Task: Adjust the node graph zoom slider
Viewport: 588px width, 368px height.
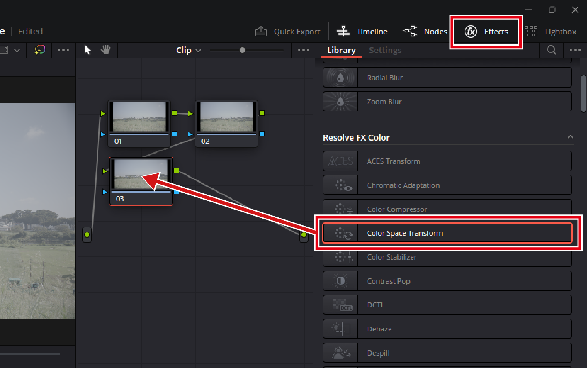Action: 243,50
